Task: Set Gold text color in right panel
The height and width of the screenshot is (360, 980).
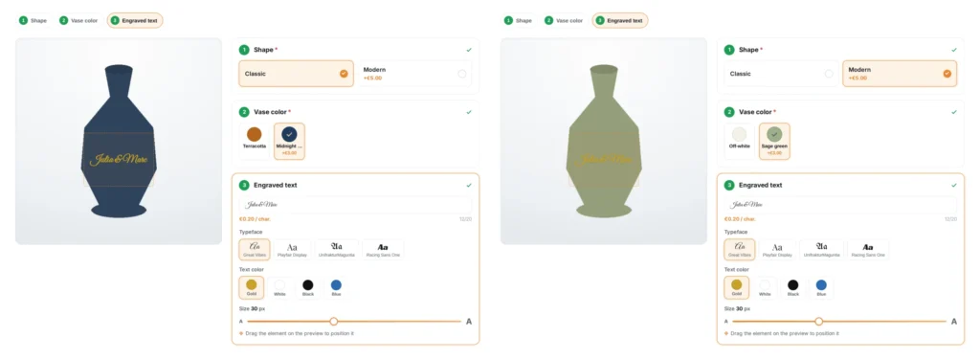Action: (x=736, y=287)
